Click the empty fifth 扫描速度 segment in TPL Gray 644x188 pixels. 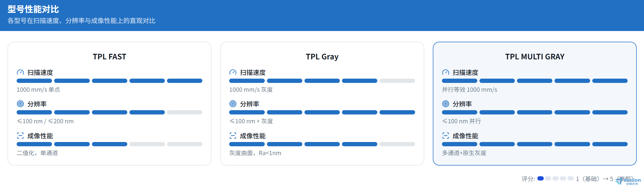point(397,81)
